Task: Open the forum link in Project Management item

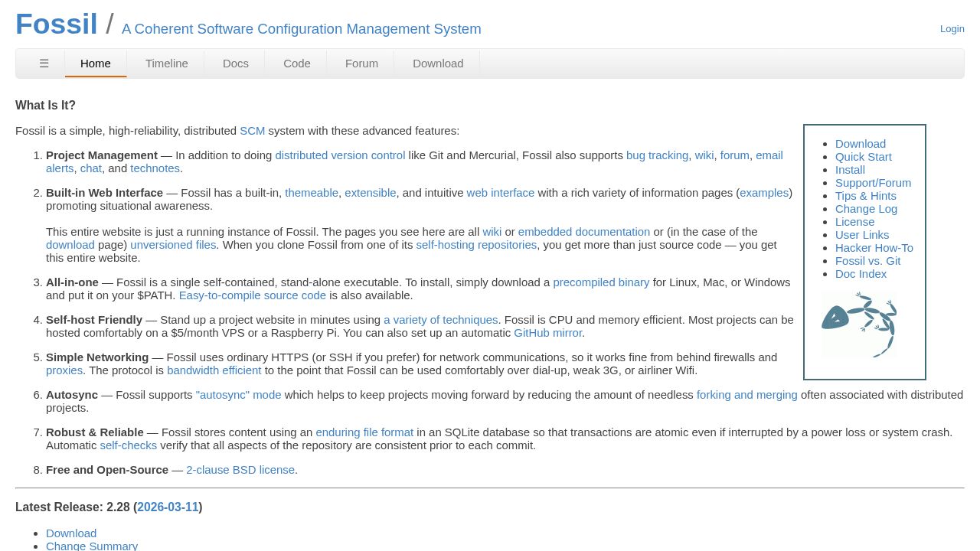Action: (x=735, y=155)
